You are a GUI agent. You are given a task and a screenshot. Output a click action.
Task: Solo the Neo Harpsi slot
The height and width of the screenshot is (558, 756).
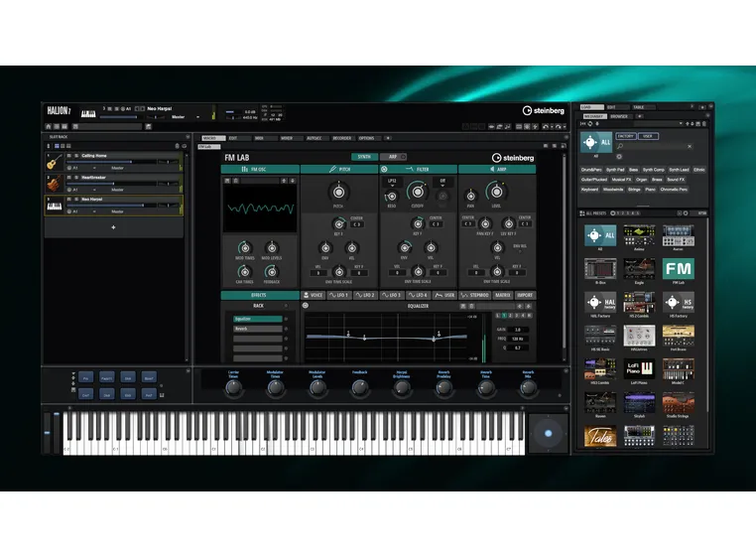click(x=76, y=199)
